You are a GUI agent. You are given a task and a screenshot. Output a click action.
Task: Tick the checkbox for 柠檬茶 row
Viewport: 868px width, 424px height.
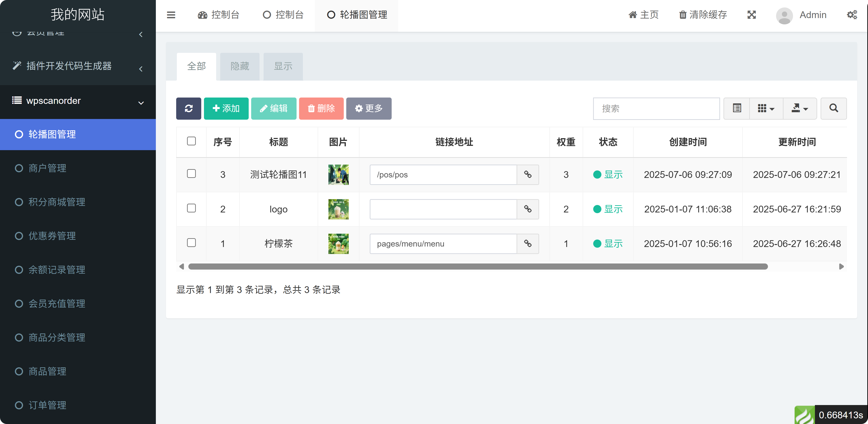click(191, 243)
